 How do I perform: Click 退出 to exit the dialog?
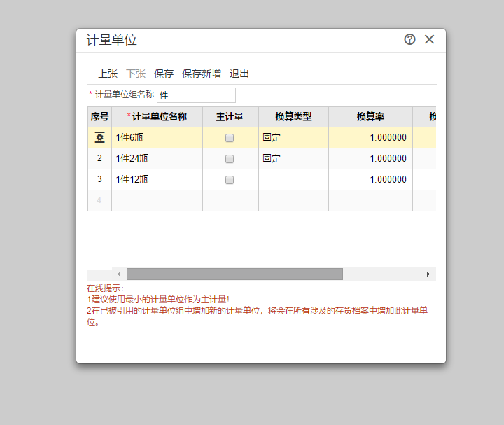click(x=239, y=74)
